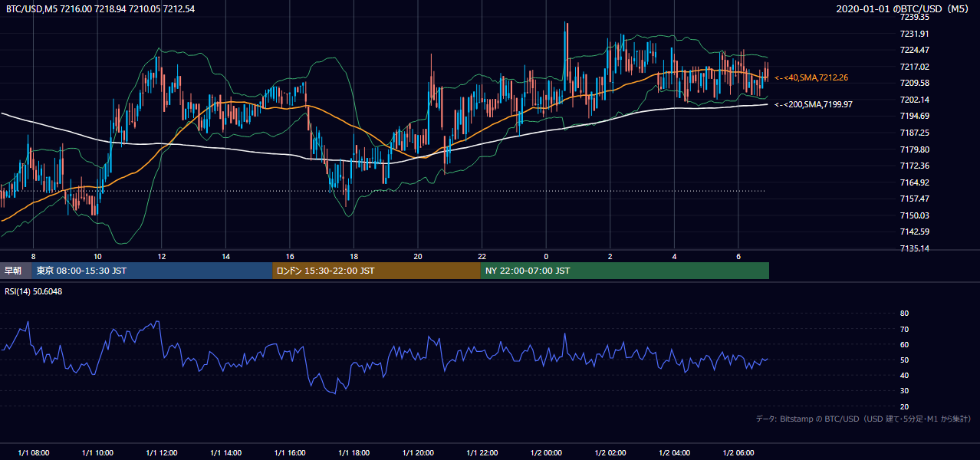Screen dimensions: 980x460
Task: Click the BTC/USD,M5 OHLC header text
Action: click(x=100, y=9)
